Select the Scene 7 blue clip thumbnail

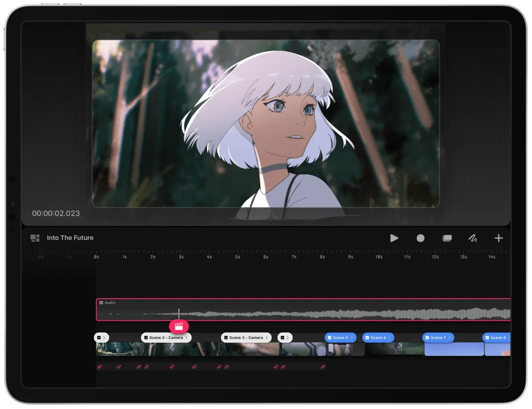pos(454,349)
